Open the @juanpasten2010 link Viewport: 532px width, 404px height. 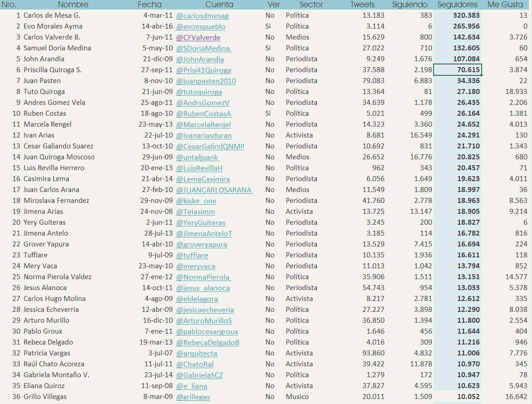coord(206,81)
